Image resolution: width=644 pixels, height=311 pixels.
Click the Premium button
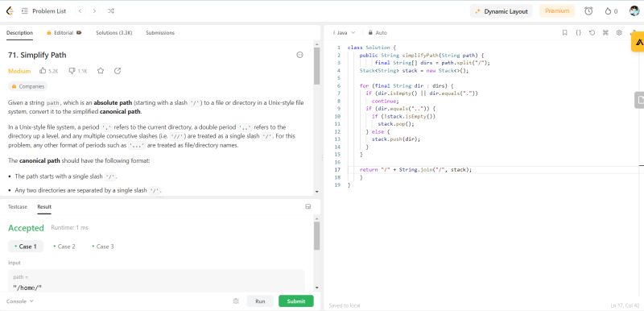tap(557, 11)
